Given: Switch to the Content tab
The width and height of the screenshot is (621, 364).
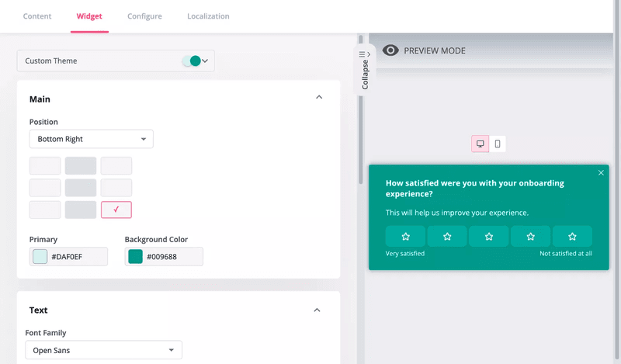Looking at the screenshot, I should (37, 16).
